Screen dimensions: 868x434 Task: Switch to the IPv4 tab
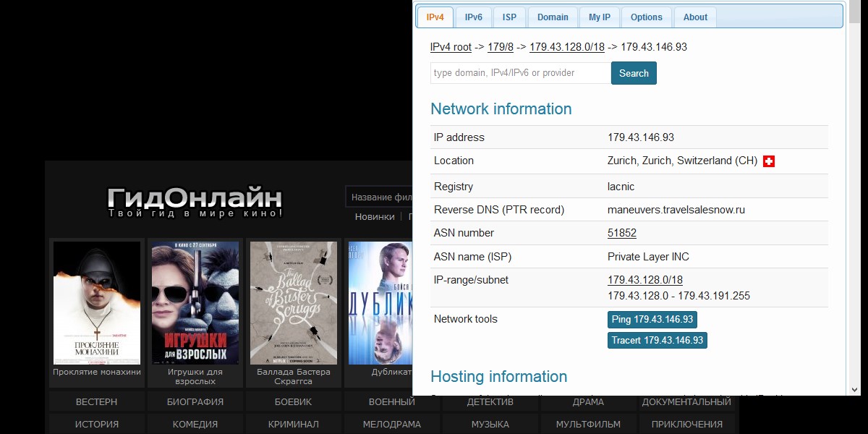pos(435,17)
